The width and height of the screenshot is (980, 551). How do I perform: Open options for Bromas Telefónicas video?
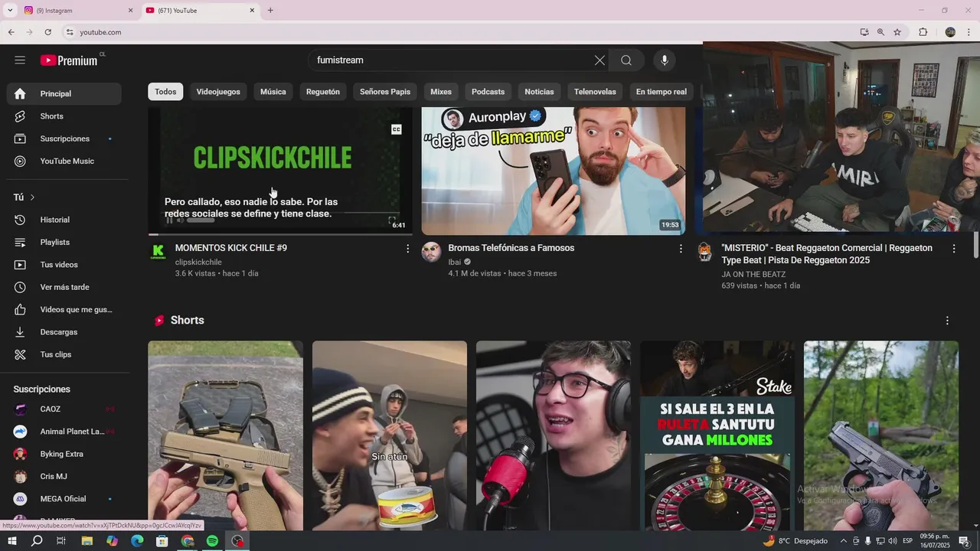[x=681, y=249]
